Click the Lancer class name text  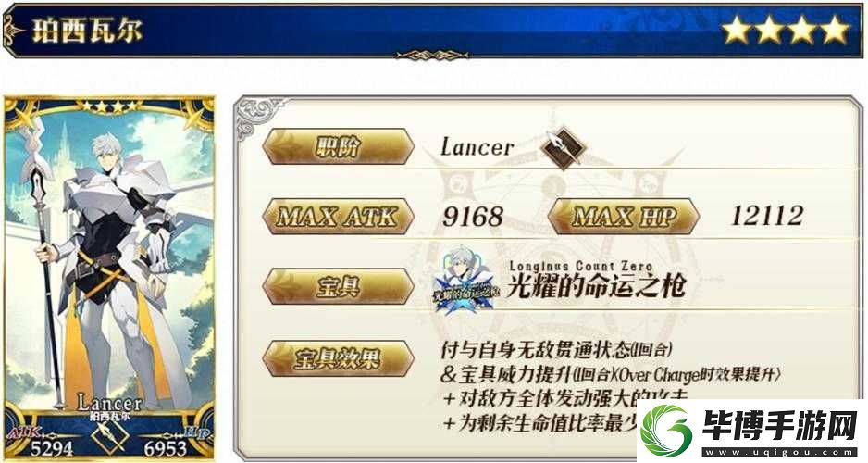coord(477,147)
